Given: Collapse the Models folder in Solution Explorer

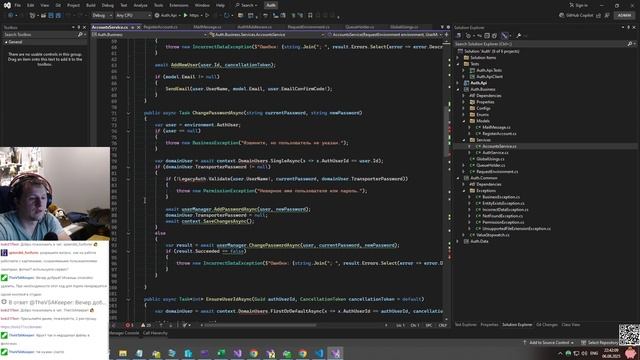Looking at the screenshot, I should point(464,121).
